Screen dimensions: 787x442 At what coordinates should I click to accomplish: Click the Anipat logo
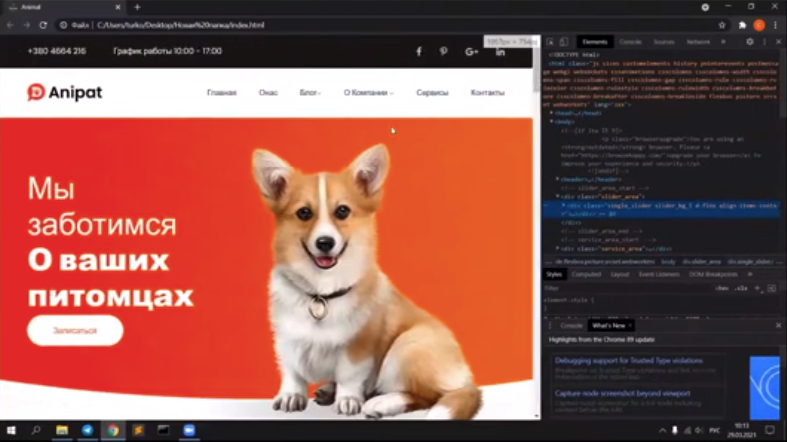click(x=65, y=92)
